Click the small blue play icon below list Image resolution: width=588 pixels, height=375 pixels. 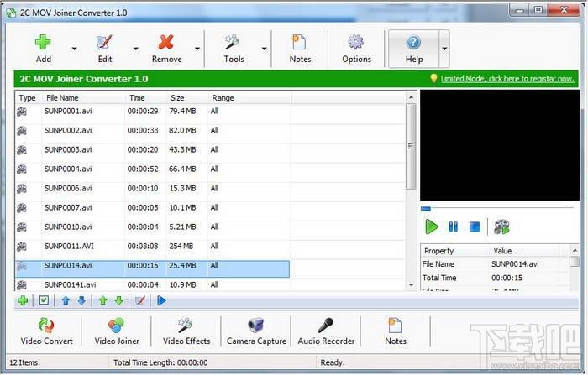click(161, 300)
